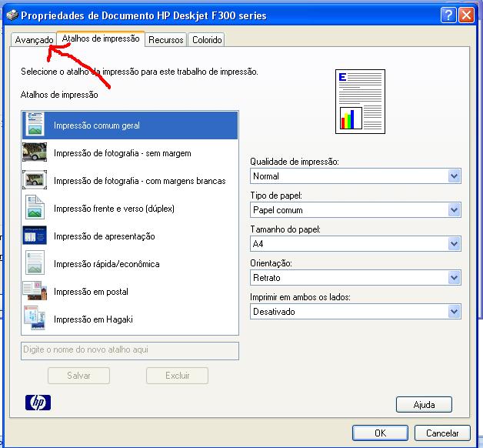Click the page preview image with bar chart
483x448 pixels.
click(x=360, y=102)
